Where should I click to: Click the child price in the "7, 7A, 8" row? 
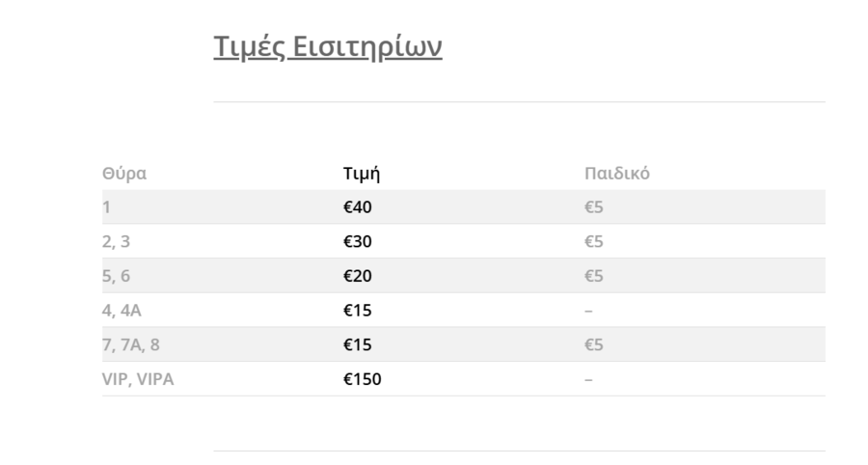click(593, 344)
